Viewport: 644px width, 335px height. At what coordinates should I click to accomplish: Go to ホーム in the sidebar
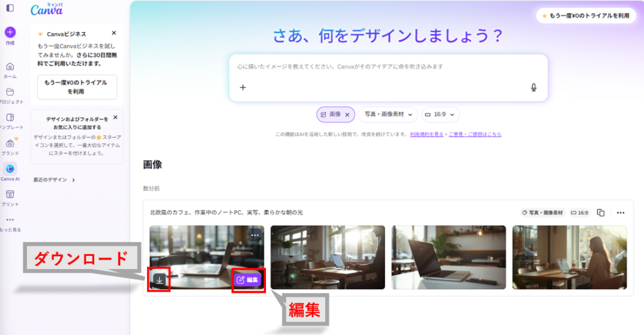10,69
